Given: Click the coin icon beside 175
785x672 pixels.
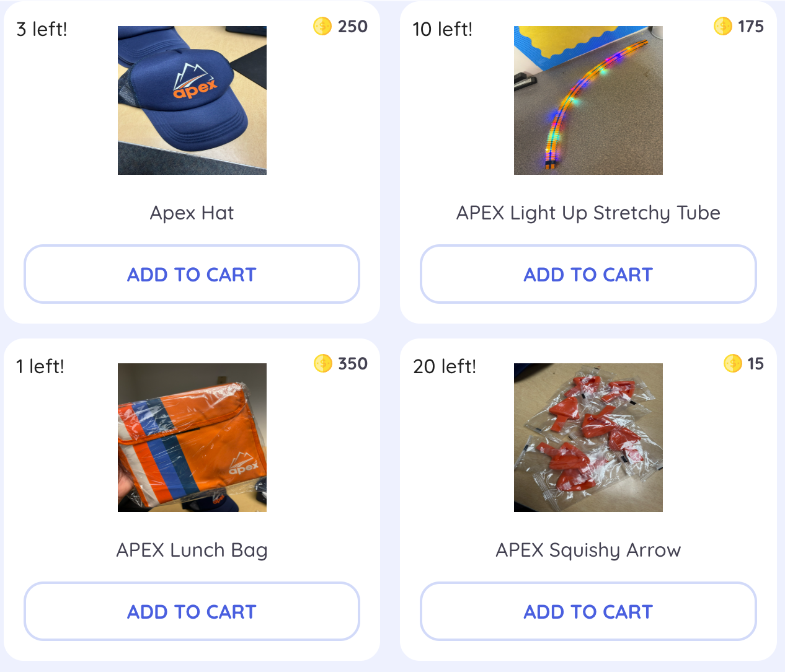Looking at the screenshot, I should (723, 26).
